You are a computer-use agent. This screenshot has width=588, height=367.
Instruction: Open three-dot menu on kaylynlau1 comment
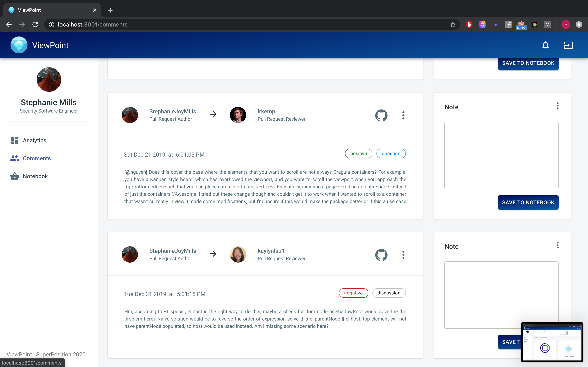(403, 255)
